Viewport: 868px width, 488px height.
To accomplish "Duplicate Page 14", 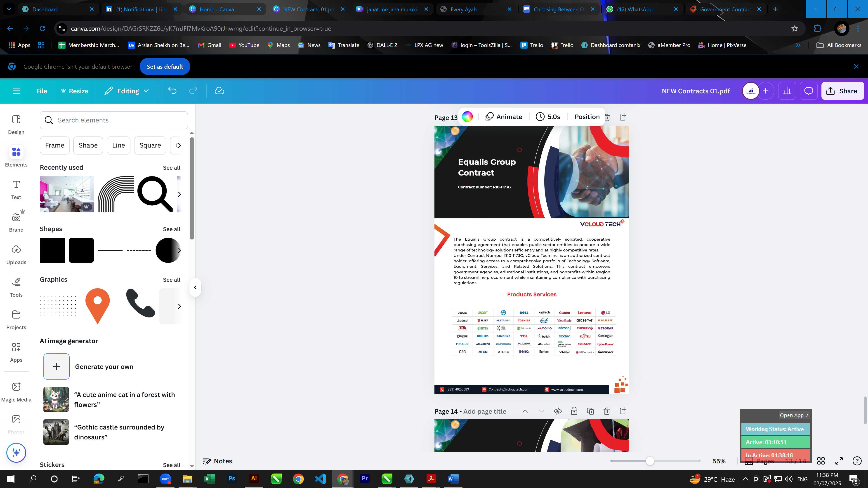I will click(x=590, y=411).
